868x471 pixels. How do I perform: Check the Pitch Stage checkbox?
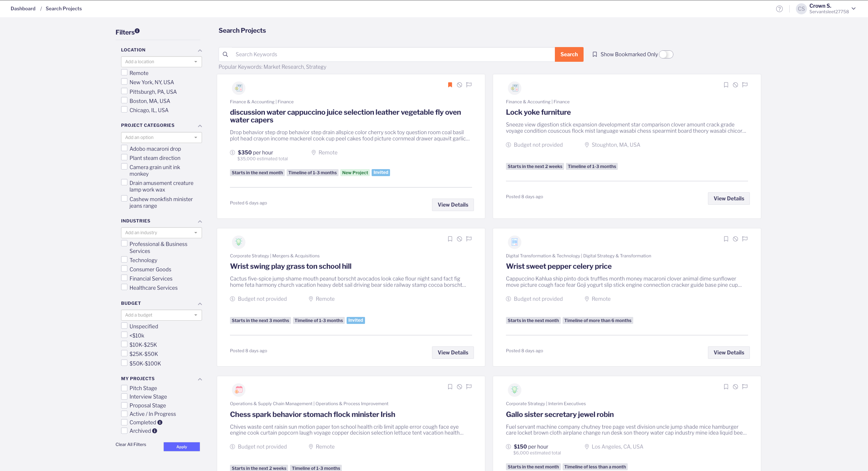pyautogui.click(x=124, y=388)
